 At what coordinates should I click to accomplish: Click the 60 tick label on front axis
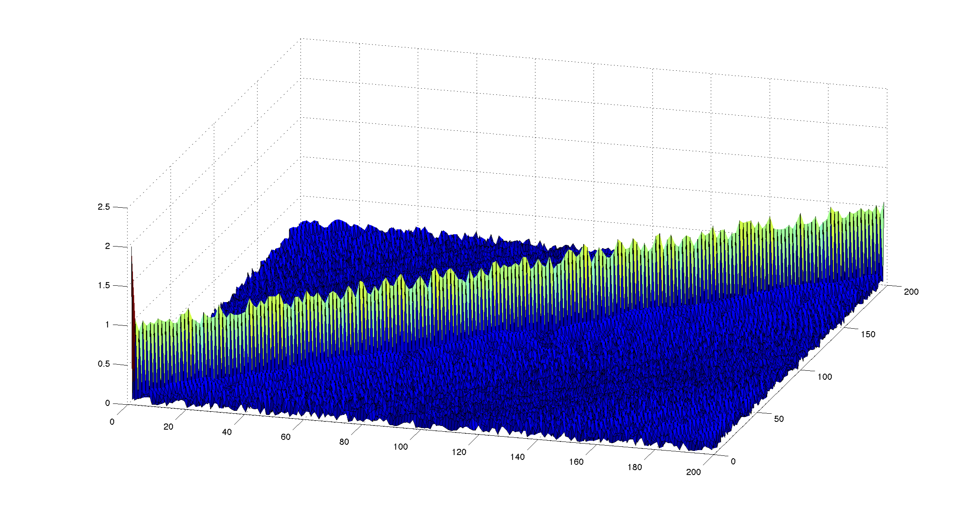(286, 437)
